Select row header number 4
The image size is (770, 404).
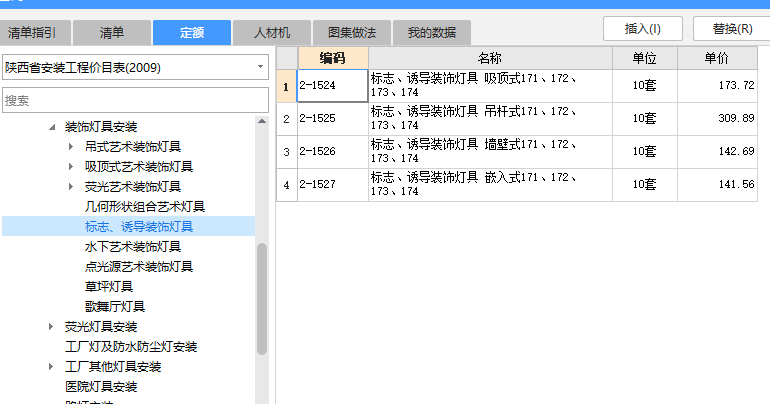pos(287,185)
